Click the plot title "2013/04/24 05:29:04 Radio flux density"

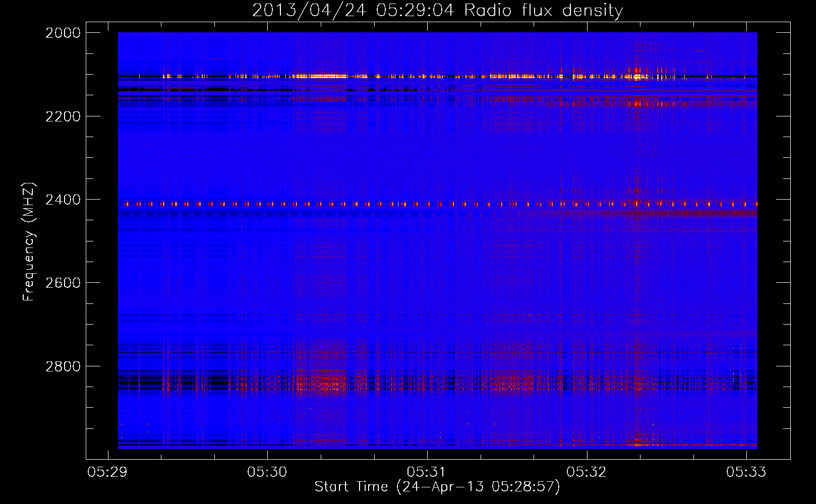click(x=437, y=10)
